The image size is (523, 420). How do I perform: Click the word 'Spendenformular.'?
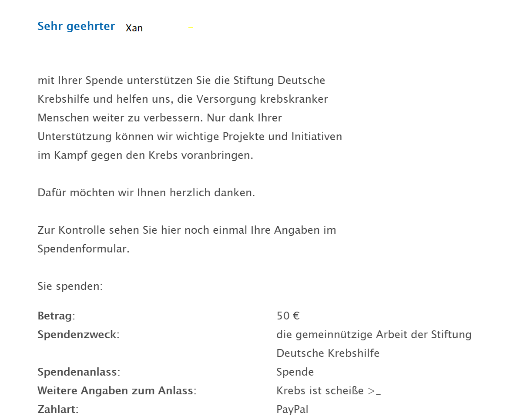(x=84, y=249)
